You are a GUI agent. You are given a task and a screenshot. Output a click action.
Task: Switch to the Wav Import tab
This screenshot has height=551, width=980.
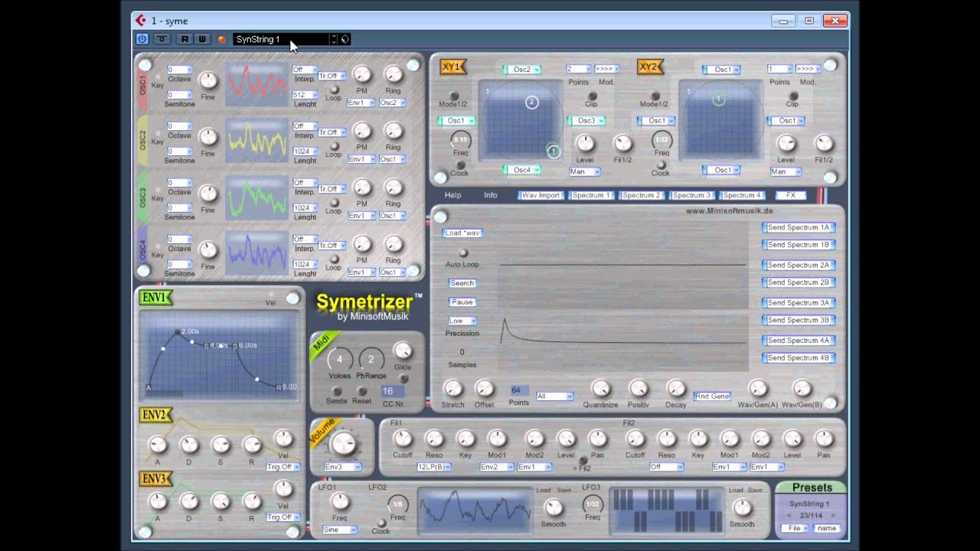541,195
